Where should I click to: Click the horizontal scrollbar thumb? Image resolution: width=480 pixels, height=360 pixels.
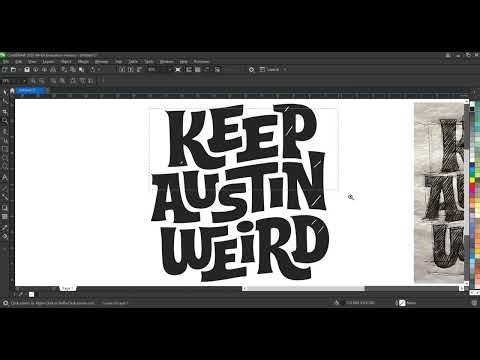pos(305,288)
